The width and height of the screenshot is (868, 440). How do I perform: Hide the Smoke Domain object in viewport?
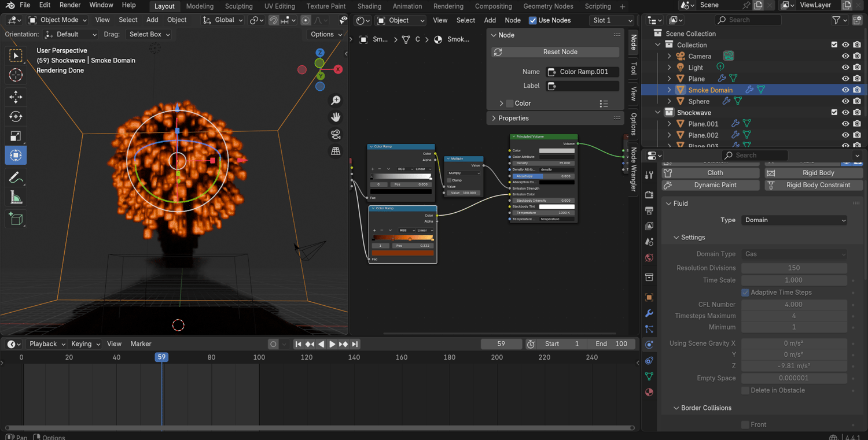pos(845,90)
